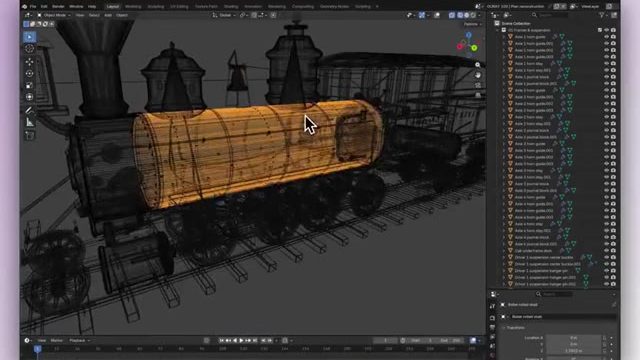
Task: Switch to the Shading workspace tab
Action: click(x=231, y=7)
